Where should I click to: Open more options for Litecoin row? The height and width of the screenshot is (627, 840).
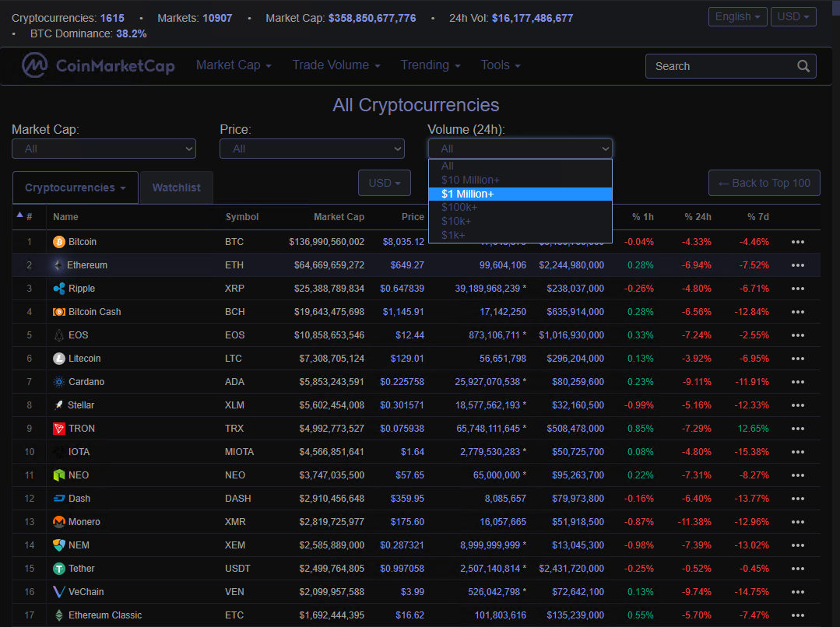point(798,359)
